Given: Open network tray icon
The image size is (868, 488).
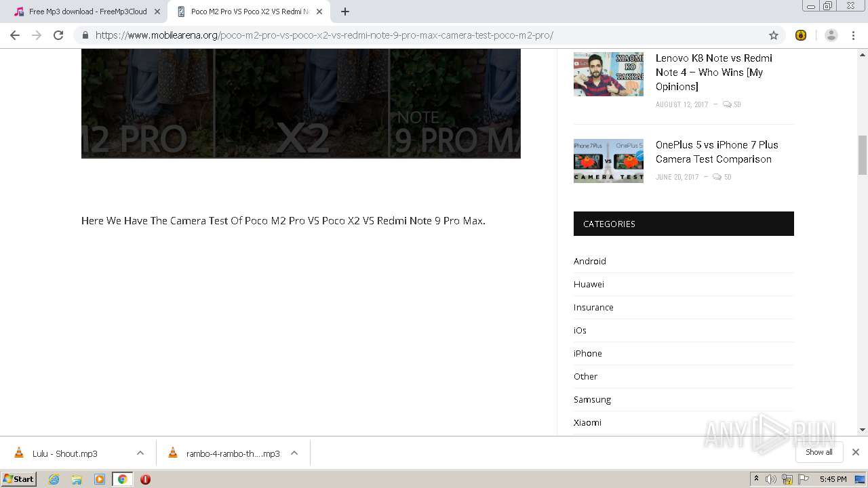Looking at the screenshot, I should click(787, 479).
